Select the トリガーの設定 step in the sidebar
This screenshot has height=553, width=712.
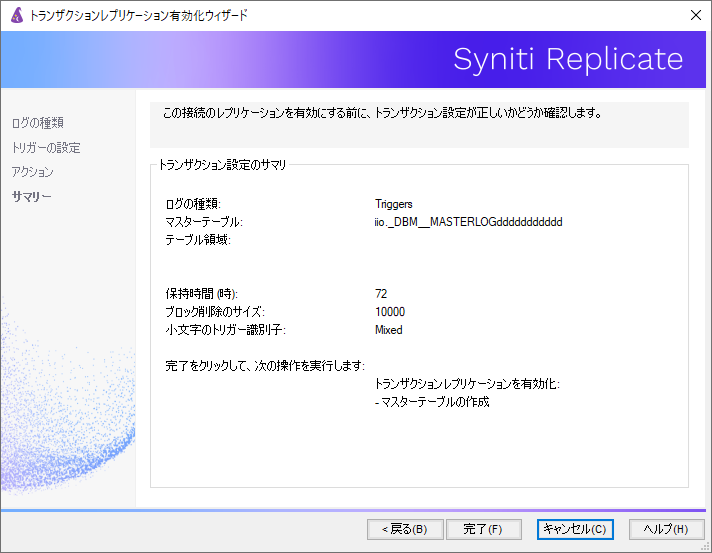[46, 148]
